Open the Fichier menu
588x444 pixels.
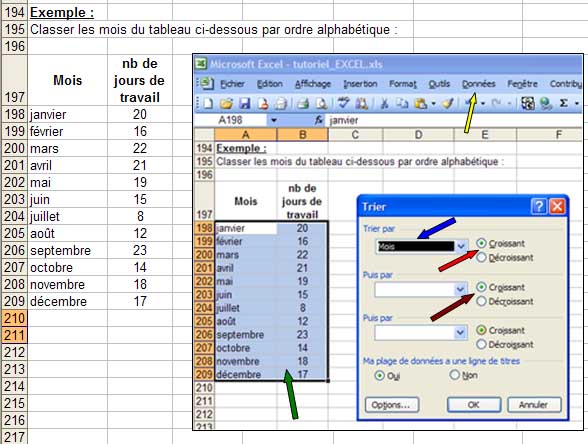click(x=232, y=84)
